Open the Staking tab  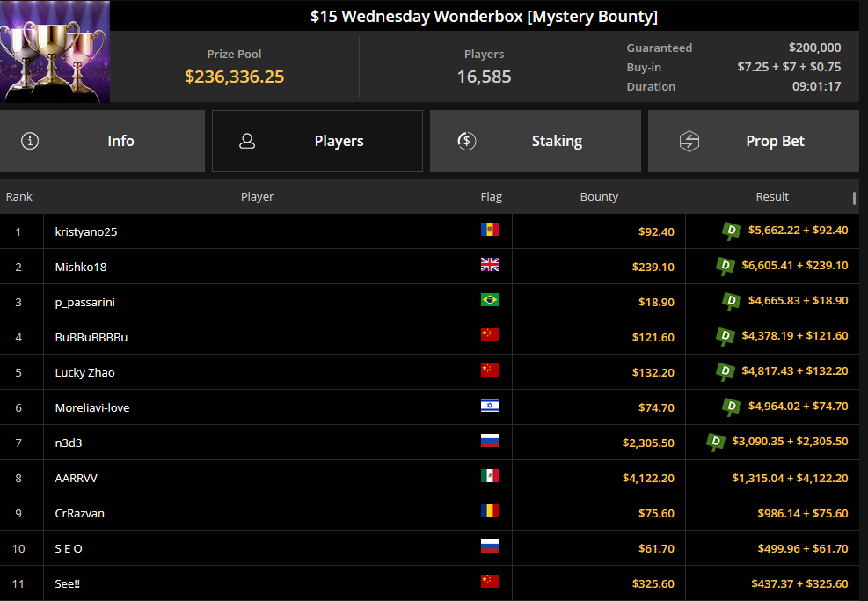point(536,141)
